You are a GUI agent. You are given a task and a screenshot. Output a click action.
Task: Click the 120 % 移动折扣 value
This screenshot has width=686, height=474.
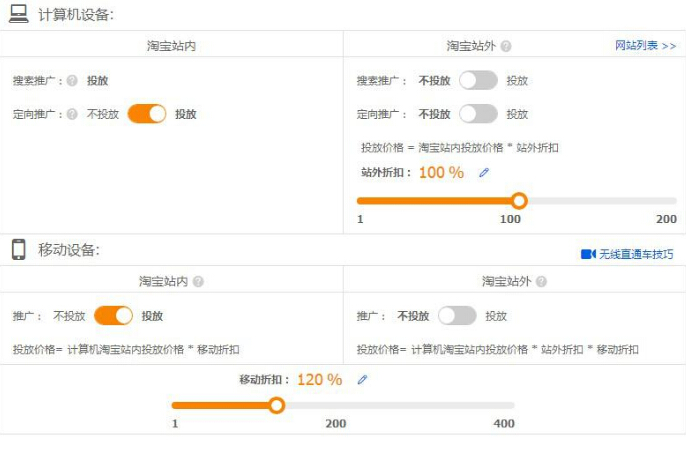pos(319,380)
